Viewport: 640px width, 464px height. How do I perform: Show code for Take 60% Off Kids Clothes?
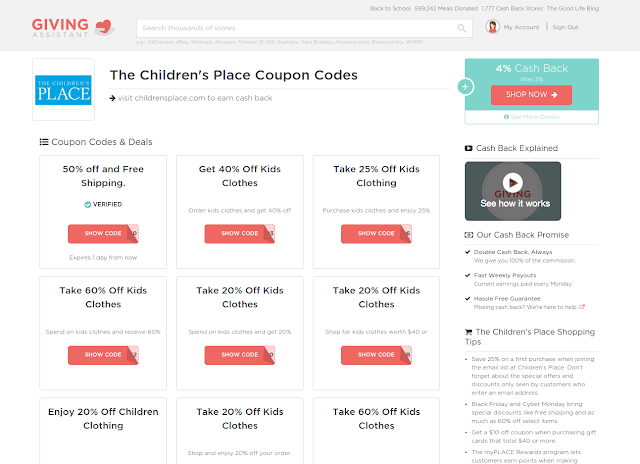103,355
